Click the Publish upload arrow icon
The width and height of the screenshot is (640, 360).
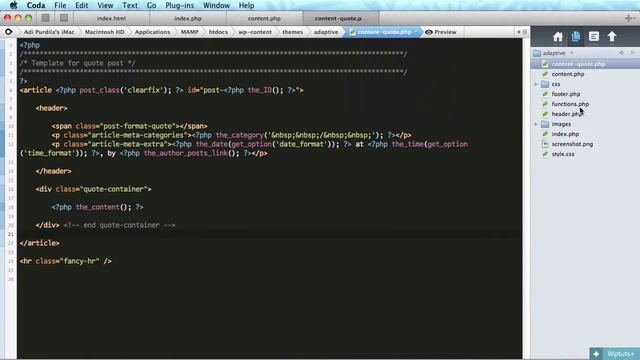(x=612, y=37)
